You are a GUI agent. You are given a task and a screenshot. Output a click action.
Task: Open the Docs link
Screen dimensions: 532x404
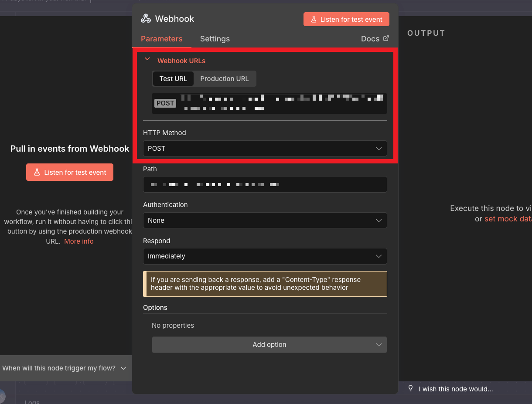[x=375, y=39]
